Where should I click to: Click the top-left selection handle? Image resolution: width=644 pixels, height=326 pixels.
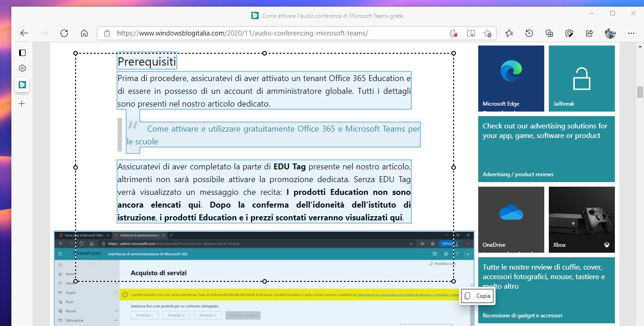click(76, 53)
